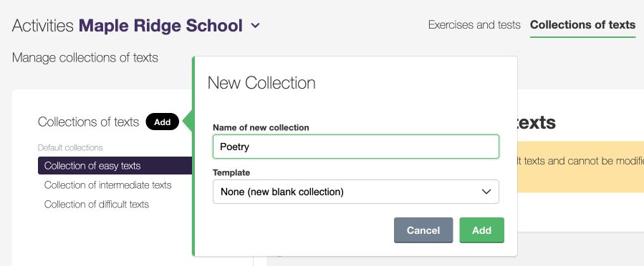
Task: Click the Name of new collection label
Action: 261,127
